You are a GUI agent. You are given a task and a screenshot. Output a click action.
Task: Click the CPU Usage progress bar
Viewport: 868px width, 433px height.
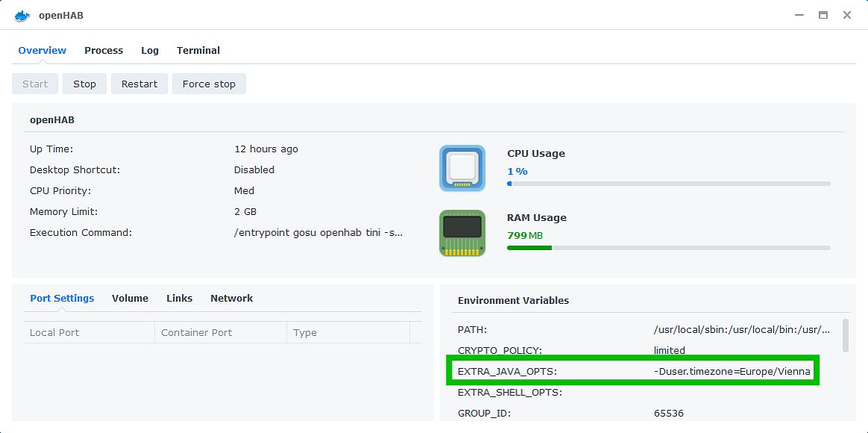coord(669,183)
